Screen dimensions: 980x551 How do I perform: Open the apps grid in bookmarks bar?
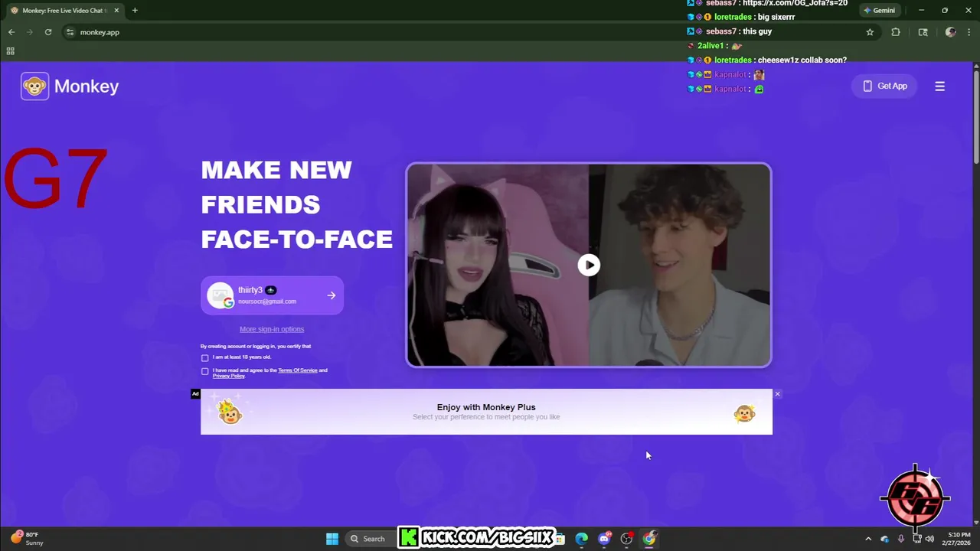11,51
